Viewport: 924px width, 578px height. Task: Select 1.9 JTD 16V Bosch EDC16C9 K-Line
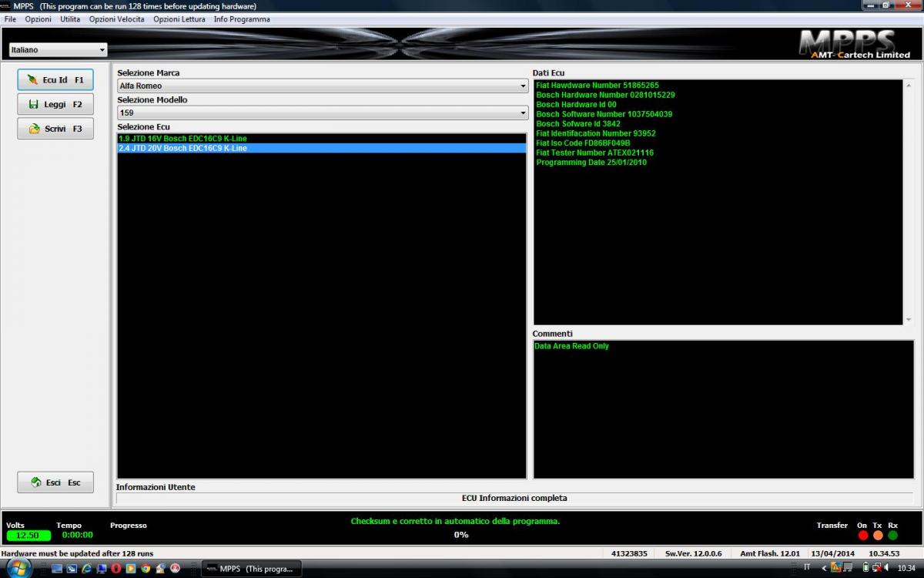pos(322,139)
